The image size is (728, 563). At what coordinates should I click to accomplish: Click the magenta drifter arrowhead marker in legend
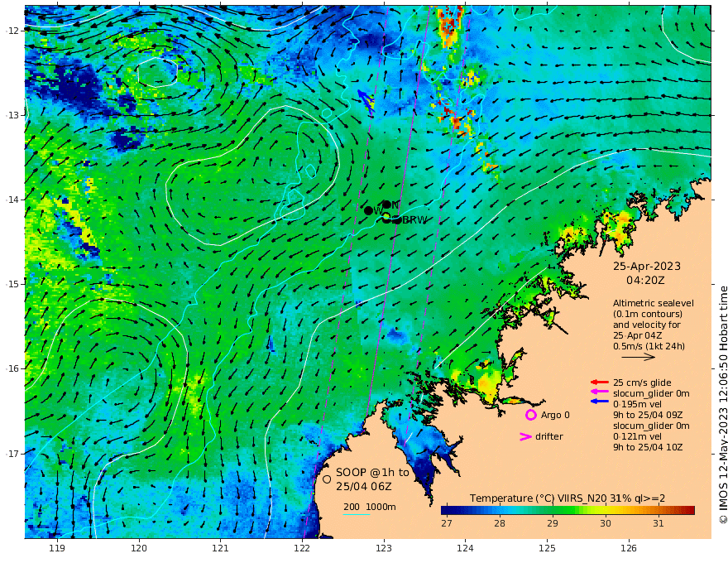525,436
